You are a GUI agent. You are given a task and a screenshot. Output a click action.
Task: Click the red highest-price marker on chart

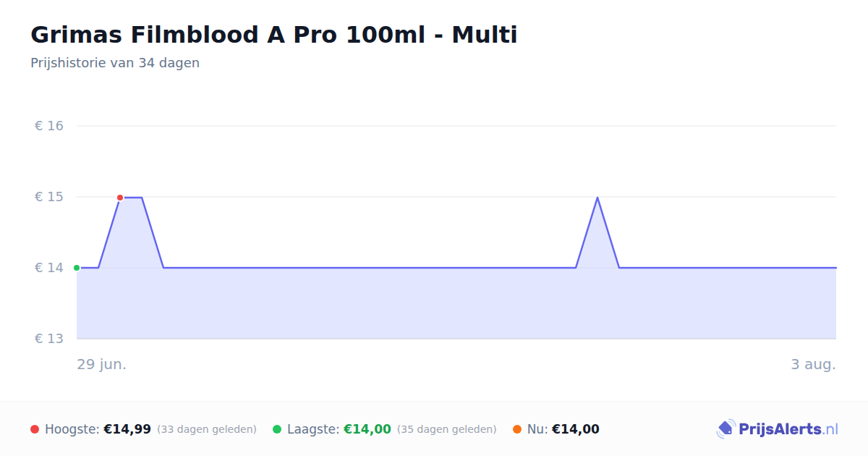click(x=120, y=198)
